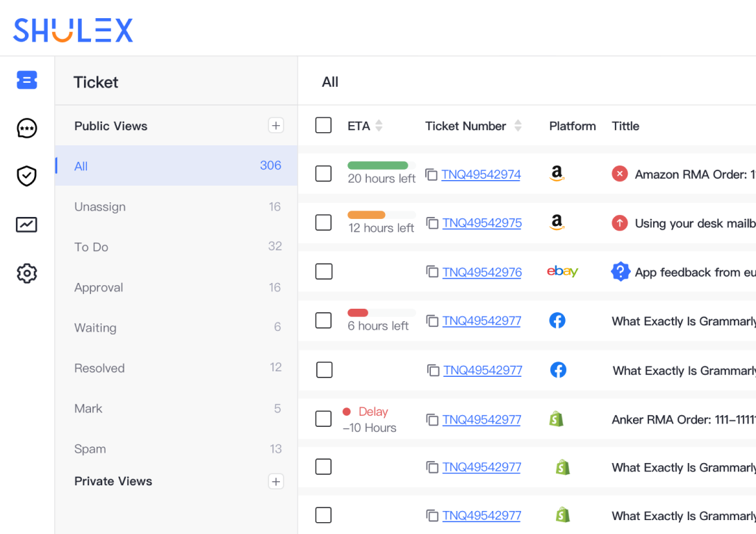Open the settings gear in sidebar
The width and height of the screenshot is (756, 534).
point(26,273)
